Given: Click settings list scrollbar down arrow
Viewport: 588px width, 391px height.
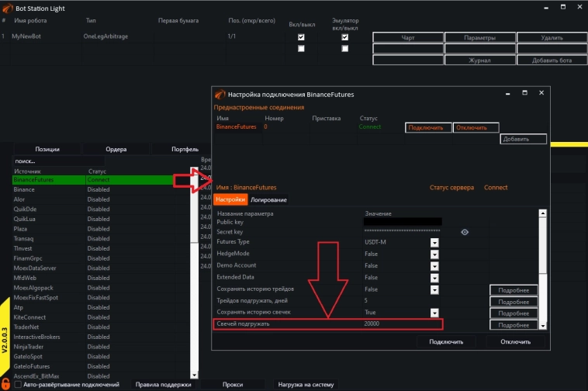Looking at the screenshot, I should pos(543,326).
